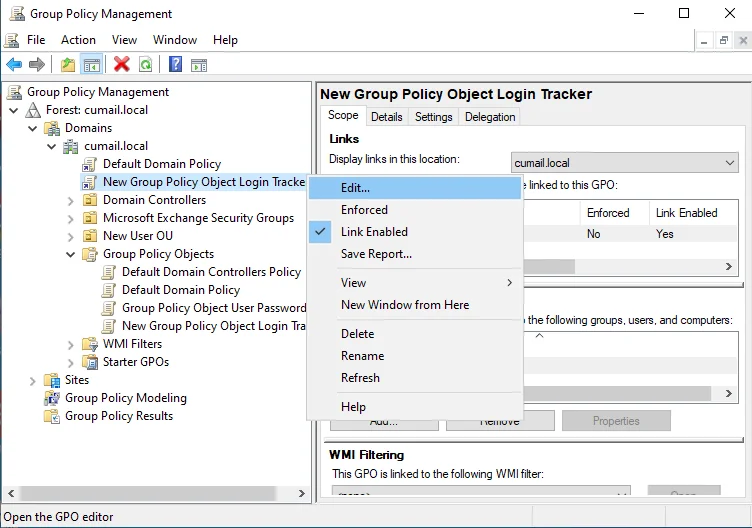Collapse the Domains tree node

33,129
